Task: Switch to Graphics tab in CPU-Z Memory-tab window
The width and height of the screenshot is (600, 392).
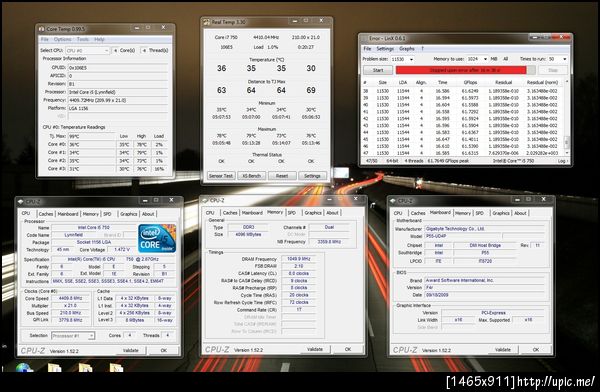Action: pos(313,212)
